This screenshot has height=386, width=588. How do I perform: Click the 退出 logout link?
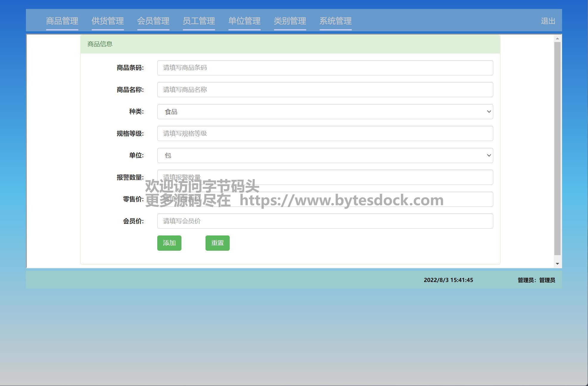click(548, 21)
